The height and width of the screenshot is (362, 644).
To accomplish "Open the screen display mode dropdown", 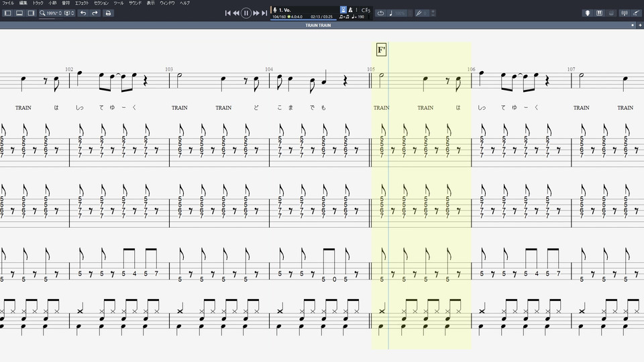I will pos(69,13).
